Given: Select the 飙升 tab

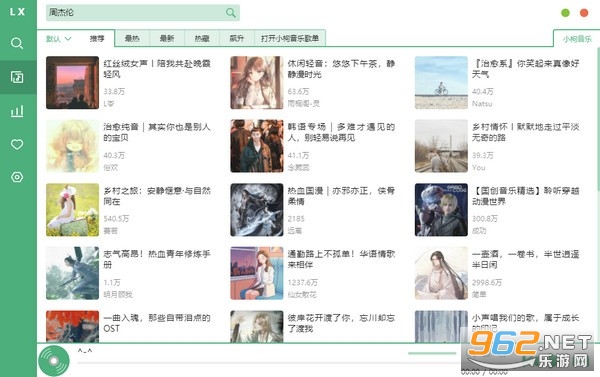Looking at the screenshot, I should [237, 38].
